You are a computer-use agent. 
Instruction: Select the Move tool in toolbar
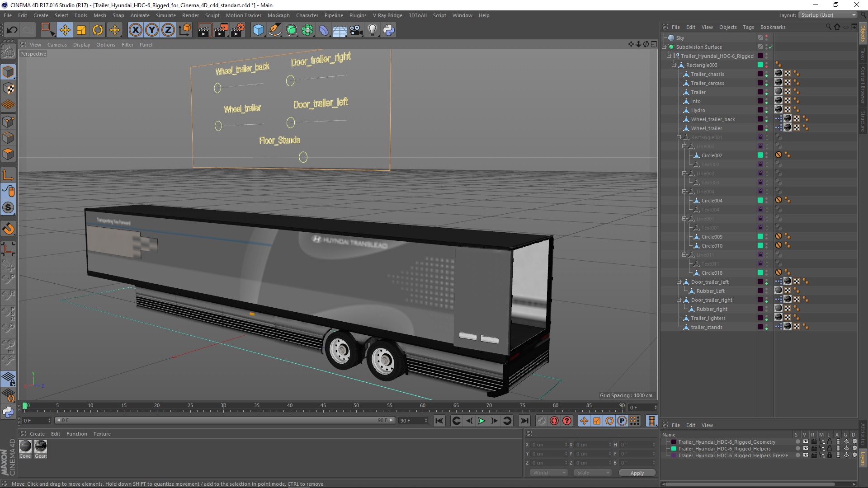coord(65,29)
